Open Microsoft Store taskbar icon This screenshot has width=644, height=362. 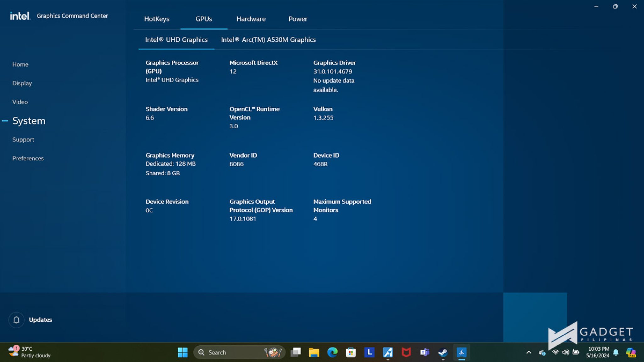click(351, 352)
